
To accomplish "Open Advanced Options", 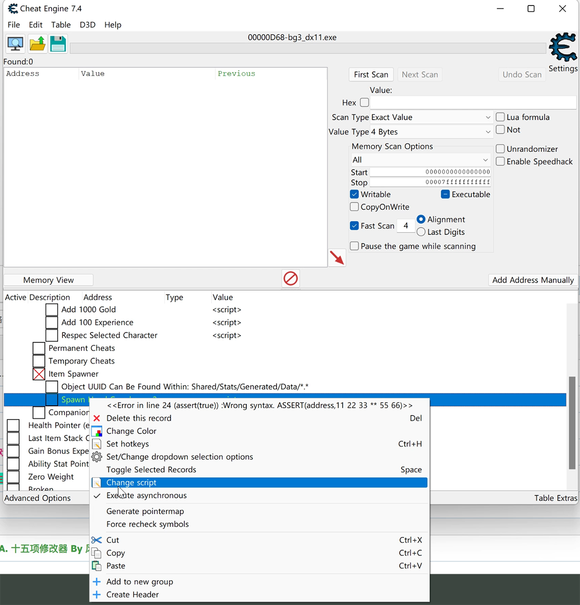I will pyautogui.click(x=37, y=498).
